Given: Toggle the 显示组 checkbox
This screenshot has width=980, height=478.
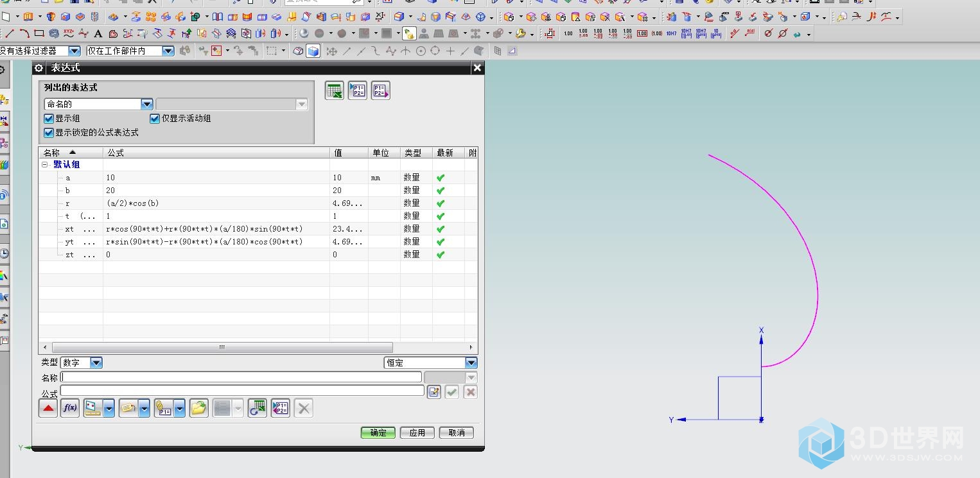Looking at the screenshot, I should [x=49, y=119].
